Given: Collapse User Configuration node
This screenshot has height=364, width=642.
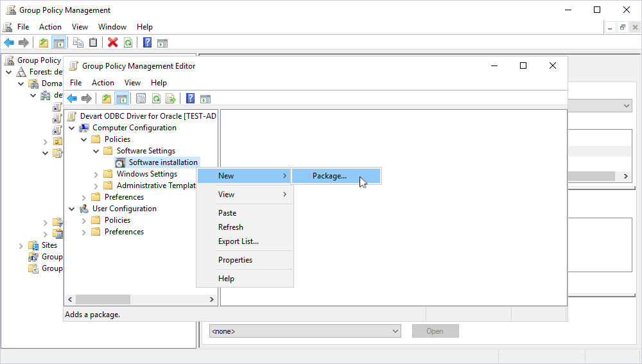Looking at the screenshot, I should (72, 209).
